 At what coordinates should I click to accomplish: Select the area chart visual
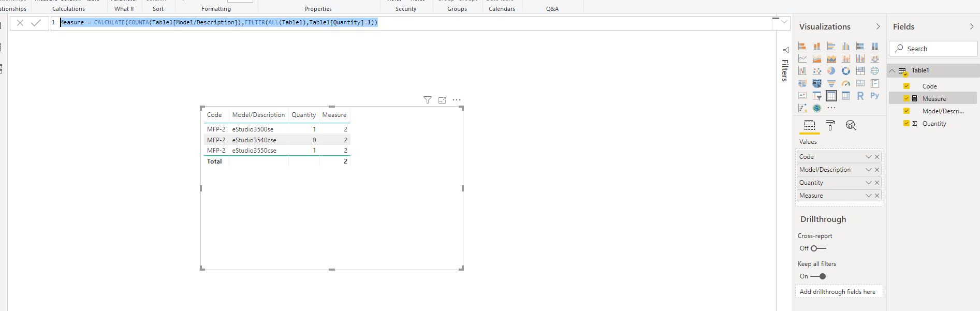click(x=817, y=58)
